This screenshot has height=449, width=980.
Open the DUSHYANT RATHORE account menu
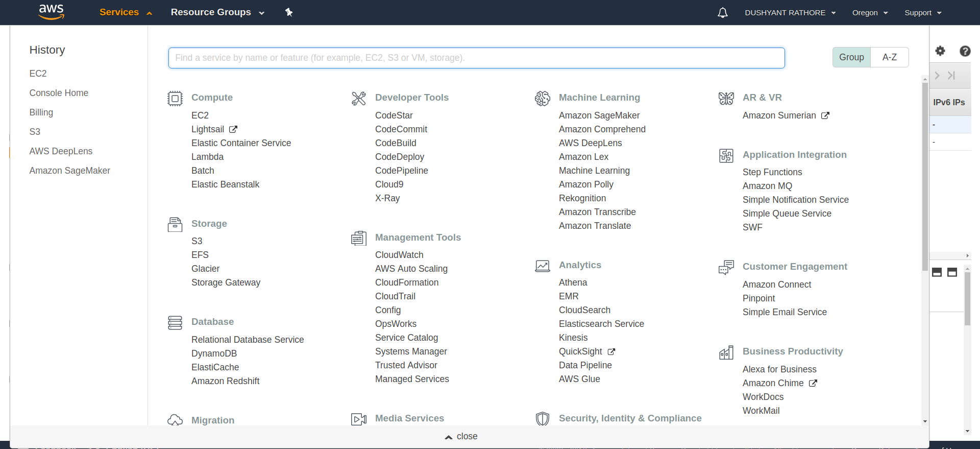click(790, 13)
